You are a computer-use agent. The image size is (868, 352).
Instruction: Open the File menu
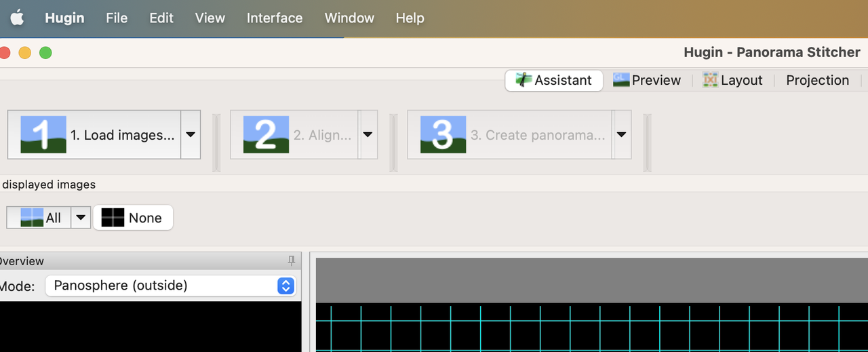(x=117, y=18)
